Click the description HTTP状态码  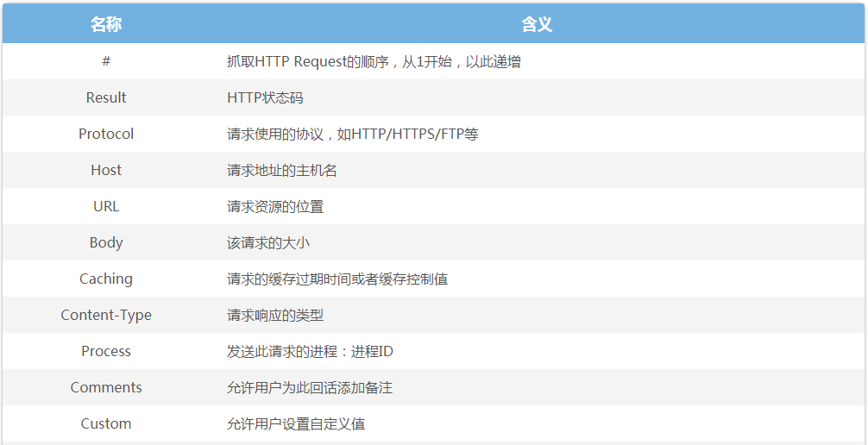pos(265,98)
